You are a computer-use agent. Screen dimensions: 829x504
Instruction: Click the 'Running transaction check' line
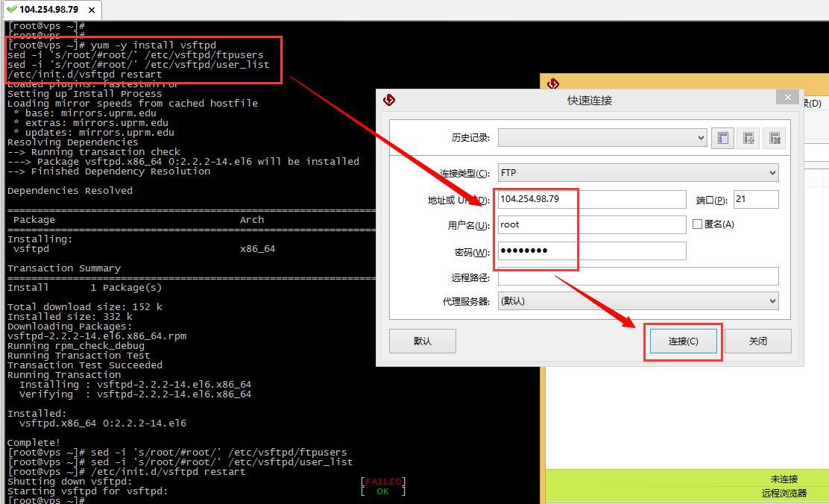point(94,152)
